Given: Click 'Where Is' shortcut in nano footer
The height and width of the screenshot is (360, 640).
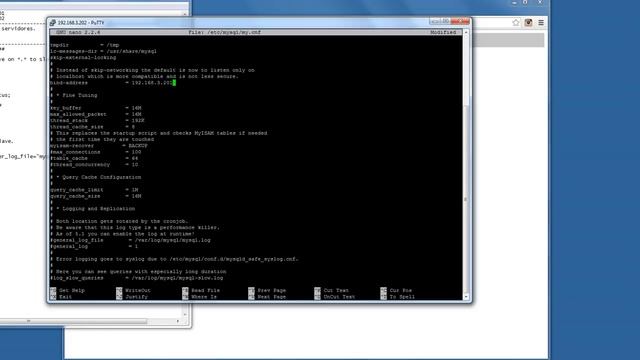Looking at the screenshot, I should 200,297.
